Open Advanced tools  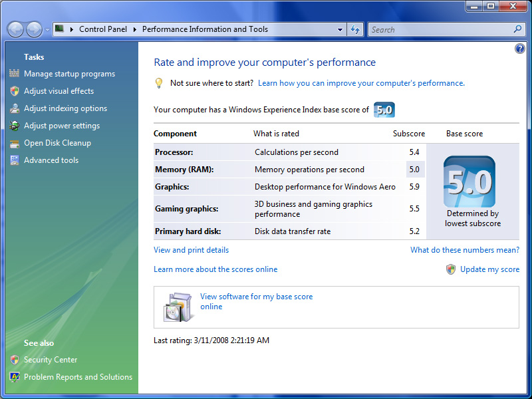(x=51, y=160)
